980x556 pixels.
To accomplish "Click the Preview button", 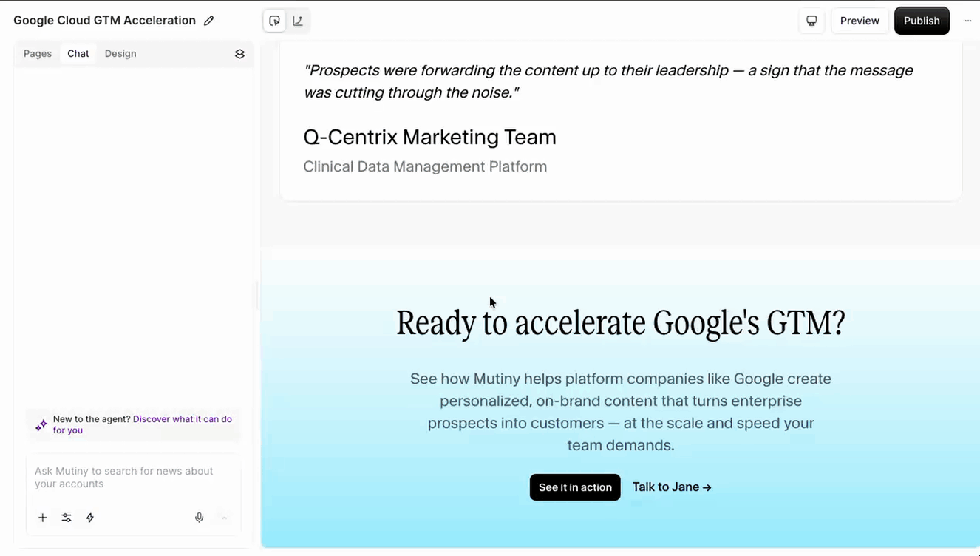I will [x=860, y=21].
